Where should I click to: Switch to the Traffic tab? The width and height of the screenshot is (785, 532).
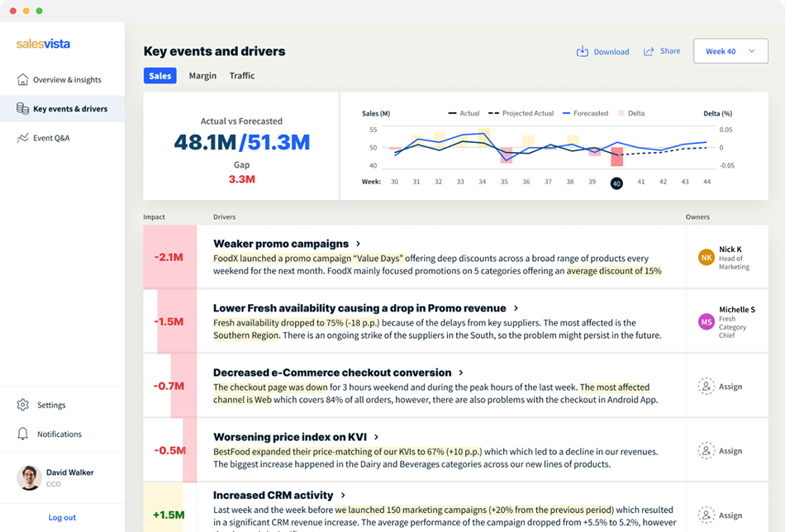click(x=244, y=75)
